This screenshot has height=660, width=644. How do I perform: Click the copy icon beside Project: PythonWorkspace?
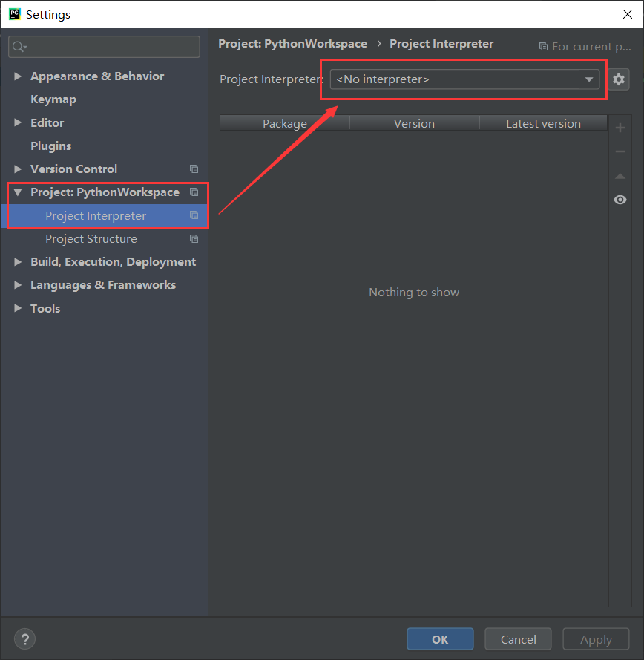pos(194,192)
